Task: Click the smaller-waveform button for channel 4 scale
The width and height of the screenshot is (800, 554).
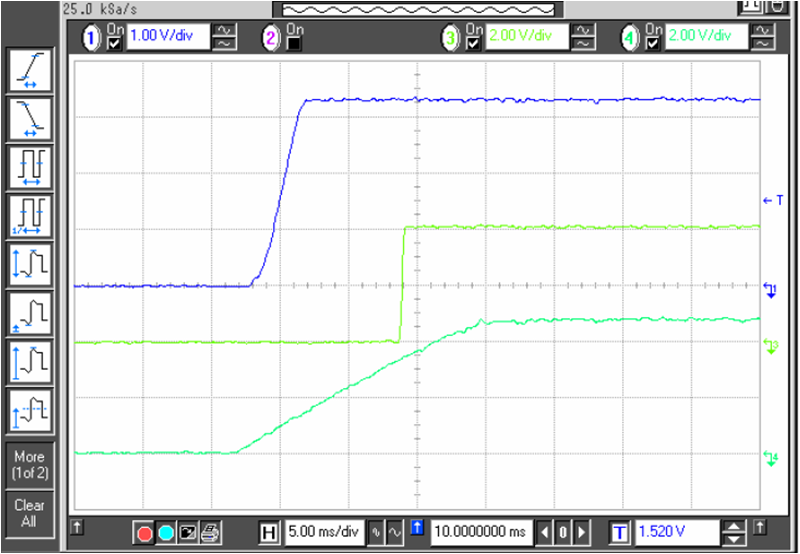Action: coord(763,43)
